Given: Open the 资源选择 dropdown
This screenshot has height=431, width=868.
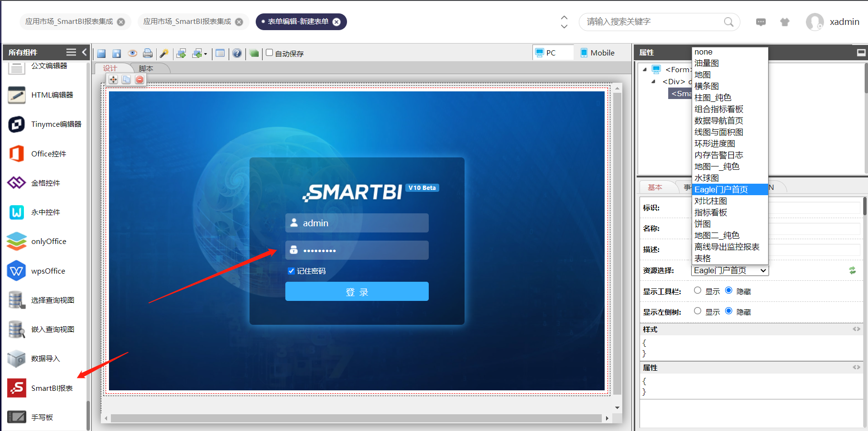Looking at the screenshot, I should [x=730, y=270].
